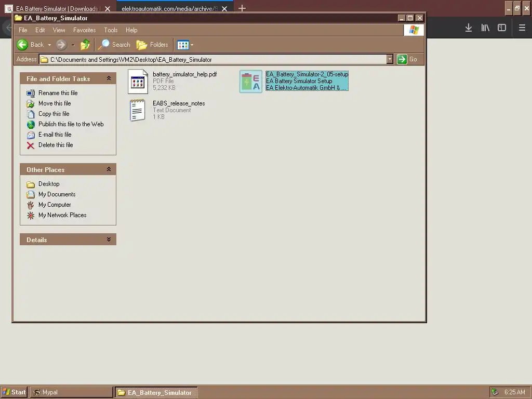The height and width of the screenshot is (399, 532).
Task: Click the Start button
Action: tap(14, 392)
